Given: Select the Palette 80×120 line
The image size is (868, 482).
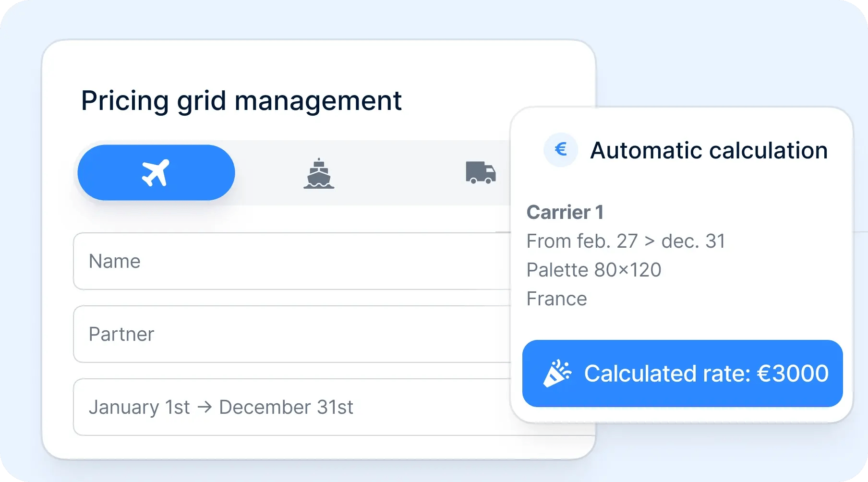Looking at the screenshot, I should (x=594, y=270).
